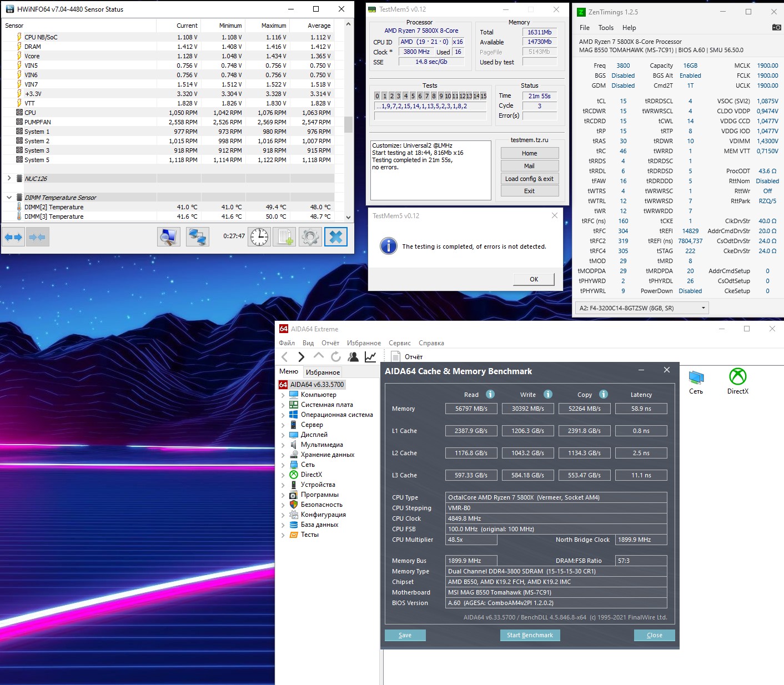Expand the Конфигурация tree node chevron
This screenshot has width=784, height=685.
click(283, 515)
